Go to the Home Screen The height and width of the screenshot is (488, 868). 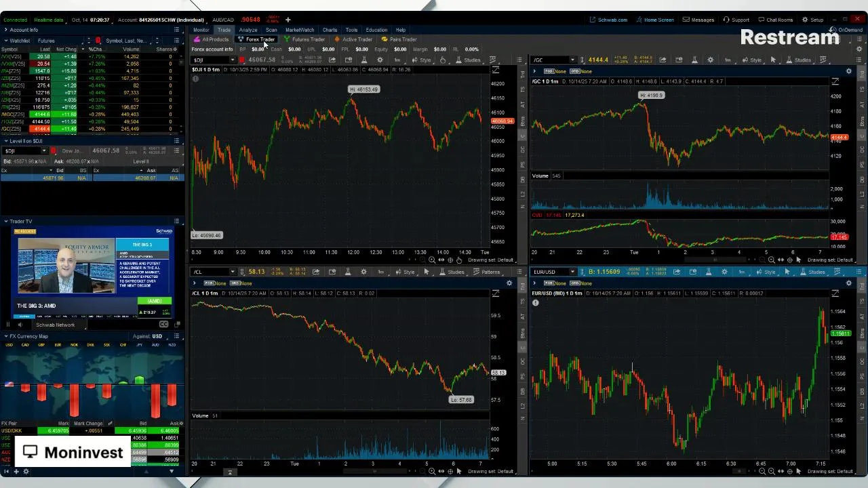pyautogui.click(x=655, y=20)
